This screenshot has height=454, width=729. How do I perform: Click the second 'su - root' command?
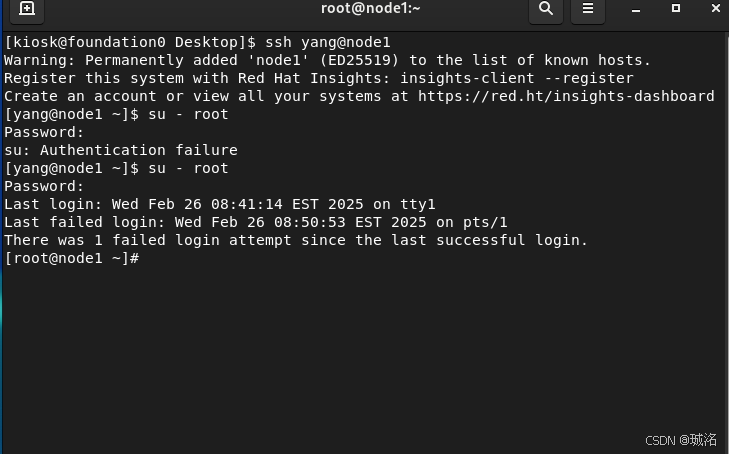coord(188,168)
